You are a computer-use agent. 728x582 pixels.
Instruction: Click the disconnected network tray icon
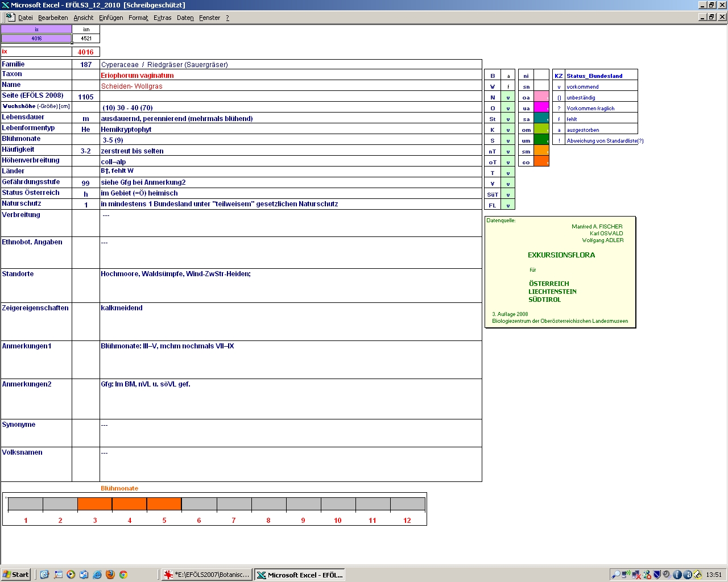636,575
